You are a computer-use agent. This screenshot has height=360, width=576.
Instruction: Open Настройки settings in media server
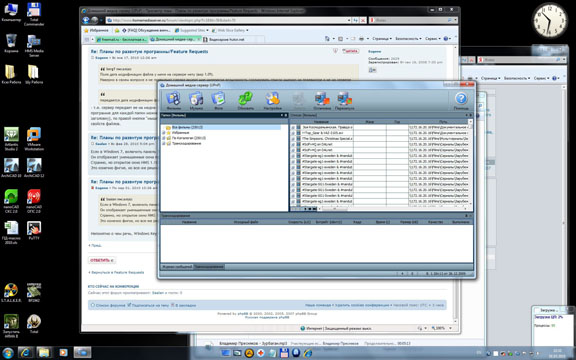pyautogui.click(x=272, y=101)
